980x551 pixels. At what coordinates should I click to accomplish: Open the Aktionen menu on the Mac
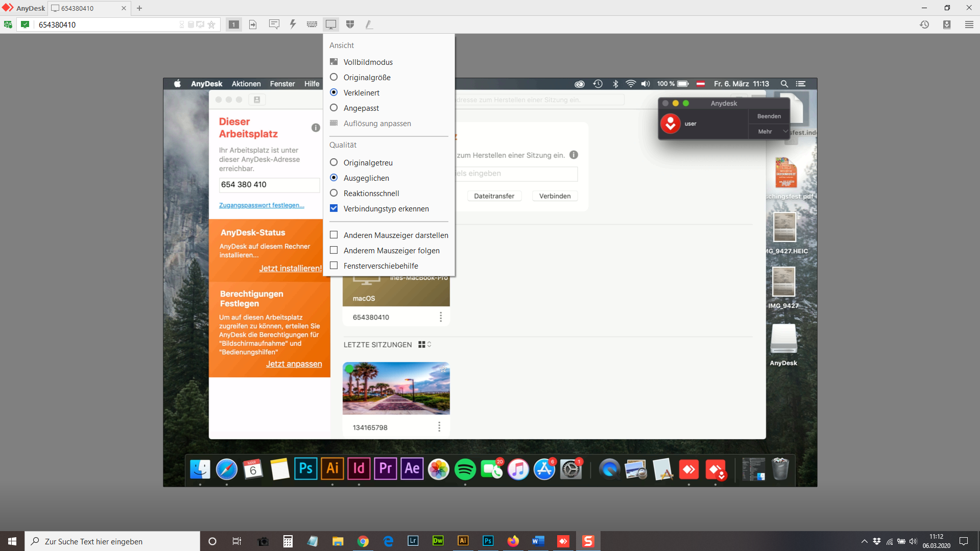tap(246, 84)
